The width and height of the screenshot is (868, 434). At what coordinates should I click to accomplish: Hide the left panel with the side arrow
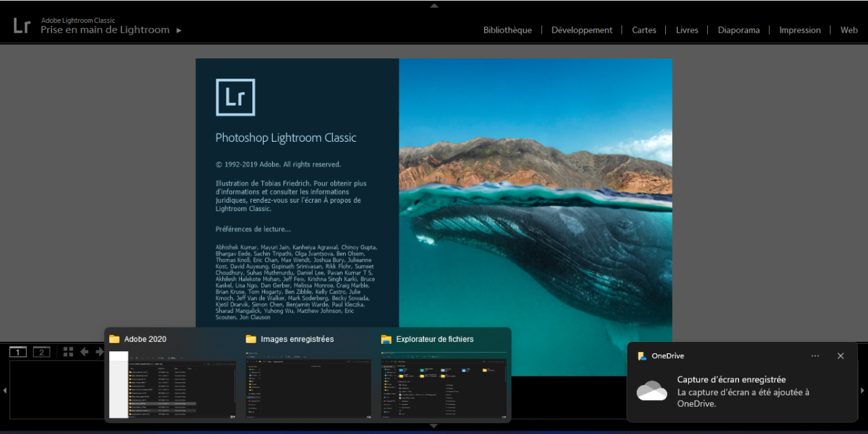click(x=5, y=391)
